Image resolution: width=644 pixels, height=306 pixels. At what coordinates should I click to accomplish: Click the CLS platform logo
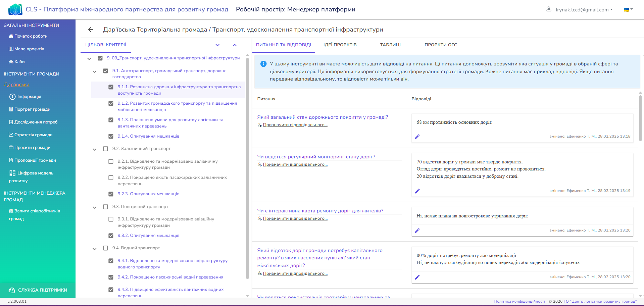pos(15,9)
